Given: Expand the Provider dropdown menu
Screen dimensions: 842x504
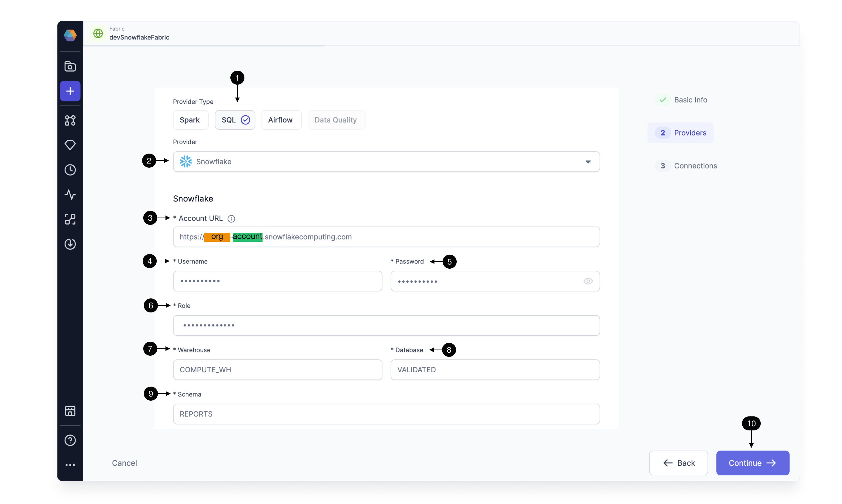Looking at the screenshot, I should 587,161.
